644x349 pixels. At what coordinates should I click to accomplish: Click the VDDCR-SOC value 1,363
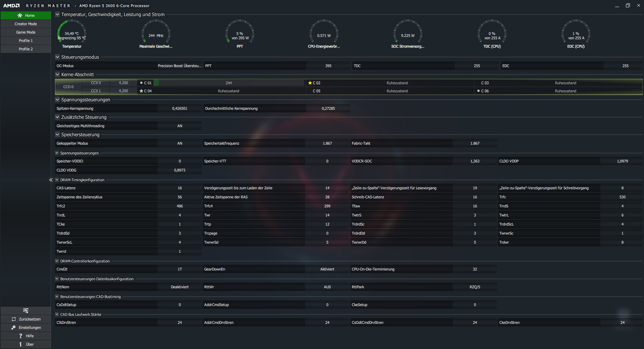475,161
